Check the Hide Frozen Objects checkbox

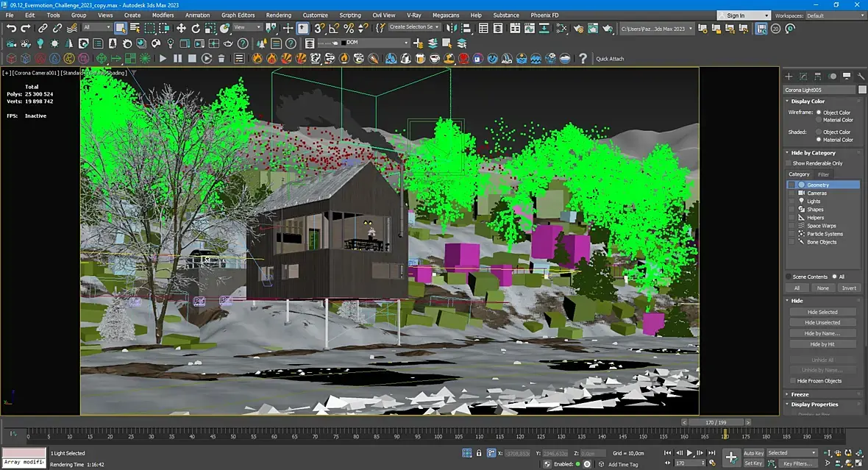click(x=792, y=381)
